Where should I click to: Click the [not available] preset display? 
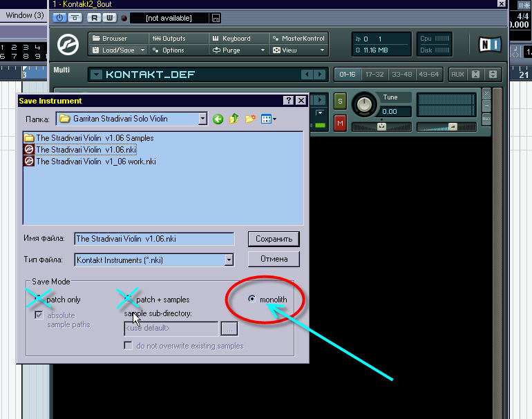pos(169,18)
